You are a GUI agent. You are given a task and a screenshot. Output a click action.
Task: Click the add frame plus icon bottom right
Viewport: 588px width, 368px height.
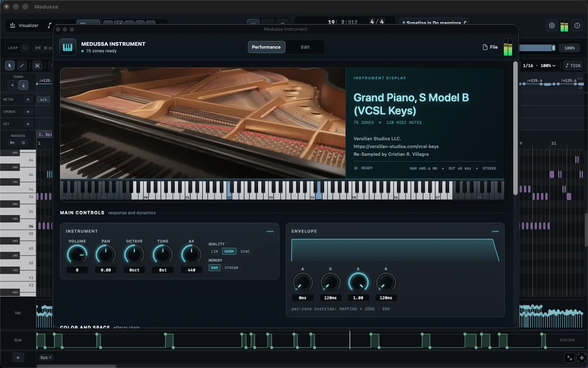(x=581, y=358)
